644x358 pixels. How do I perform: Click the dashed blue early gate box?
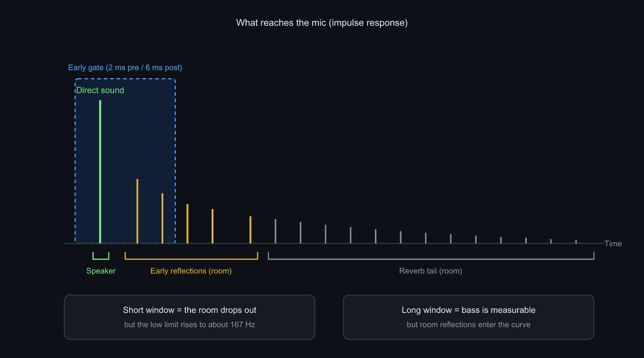125,161
